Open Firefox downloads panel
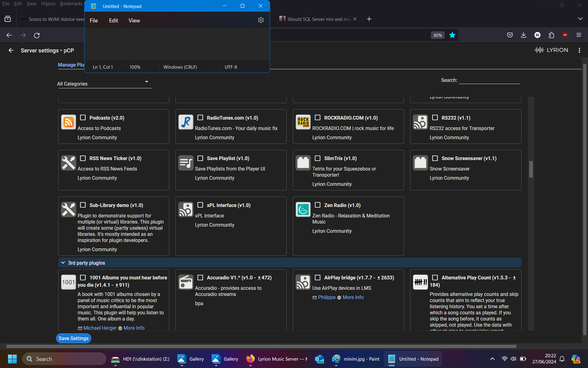588x368 pixels. (523, 35)
